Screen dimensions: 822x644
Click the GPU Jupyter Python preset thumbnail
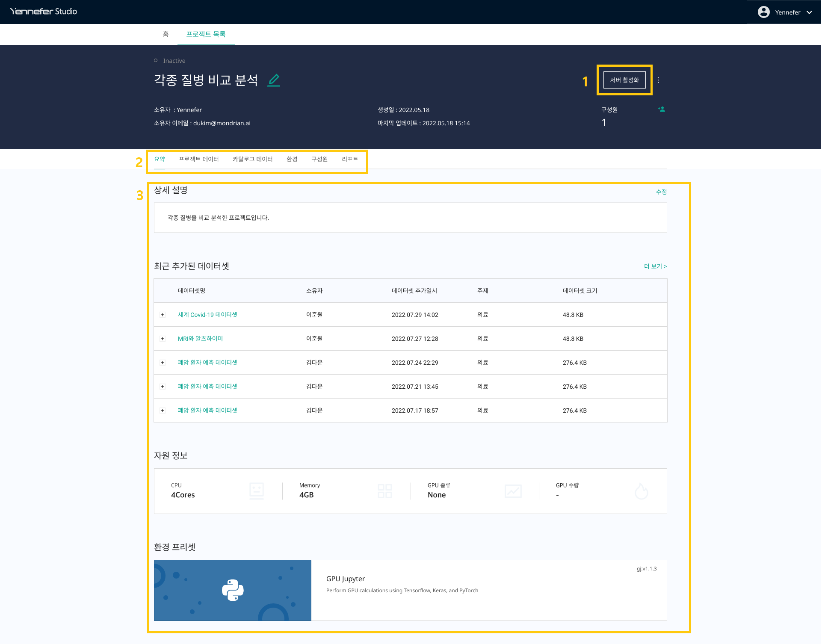coord(233,590)
